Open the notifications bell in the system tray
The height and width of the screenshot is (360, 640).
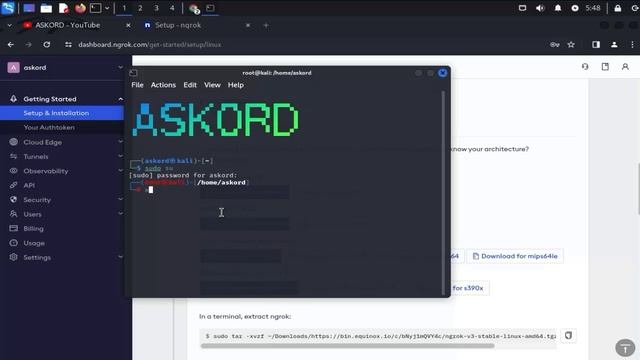click(x=558, y=8)
